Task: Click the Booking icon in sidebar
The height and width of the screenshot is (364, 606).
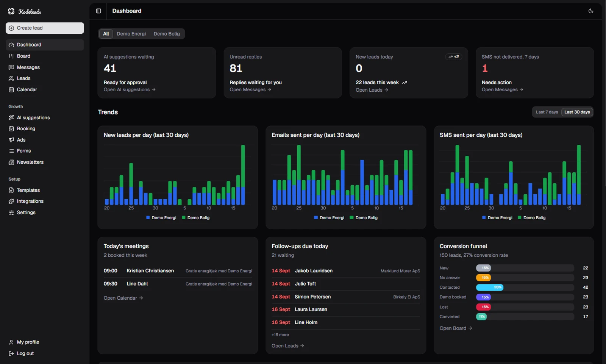Action: pyautogui.click(x=11, y=129)
